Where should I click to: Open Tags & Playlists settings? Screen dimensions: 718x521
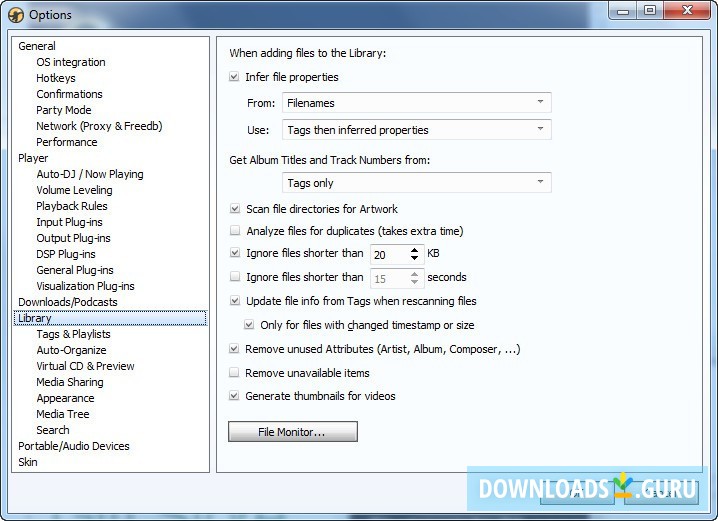pyautogui.click(x=74, y=335)
